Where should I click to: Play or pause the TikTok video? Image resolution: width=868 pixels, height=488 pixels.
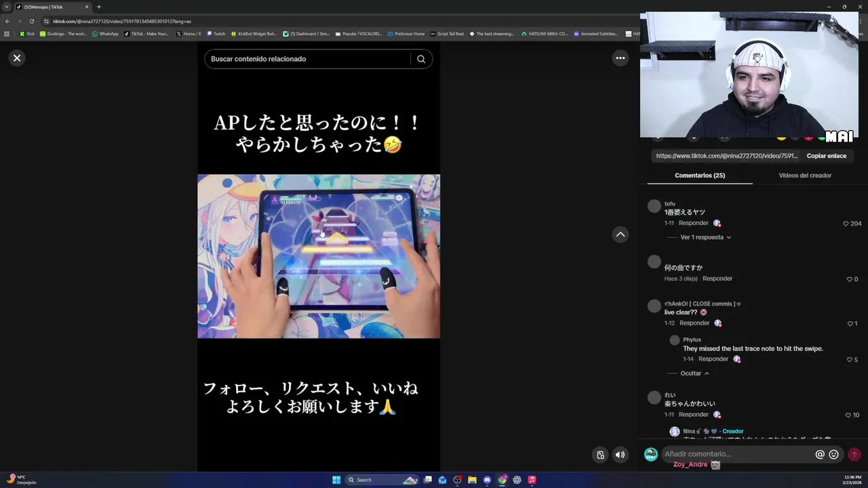(319, 256)
